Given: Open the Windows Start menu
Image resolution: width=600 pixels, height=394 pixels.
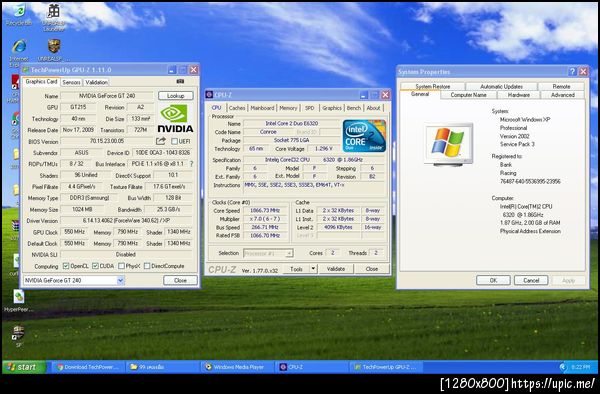Looking at the screenshot, I should click(x=24, y=367).
